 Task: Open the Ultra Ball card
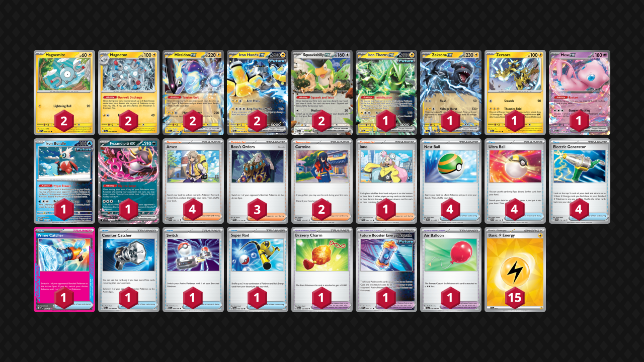click(515, 181)
